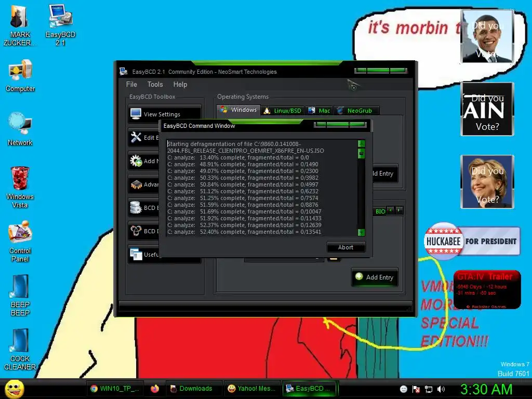Click the GTA:IV Trailer countdown gadget
Image resolution: width=532 pixels, height=399 pixels.
(x=487, y=289)
